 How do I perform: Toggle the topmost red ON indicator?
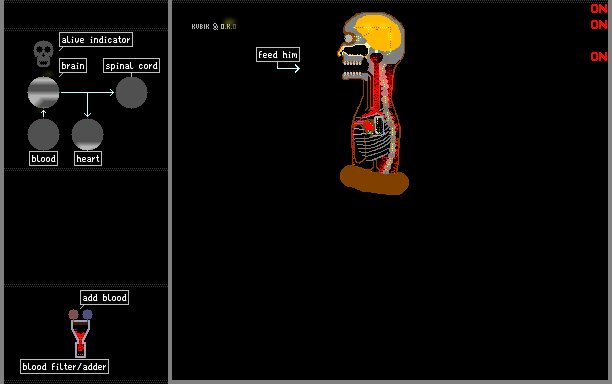(x=599, y=9)
